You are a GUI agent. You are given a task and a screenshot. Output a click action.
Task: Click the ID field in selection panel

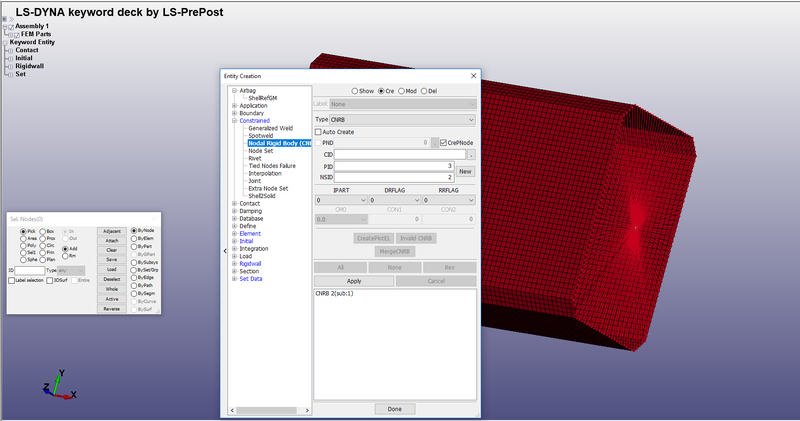tap(30, 270)
